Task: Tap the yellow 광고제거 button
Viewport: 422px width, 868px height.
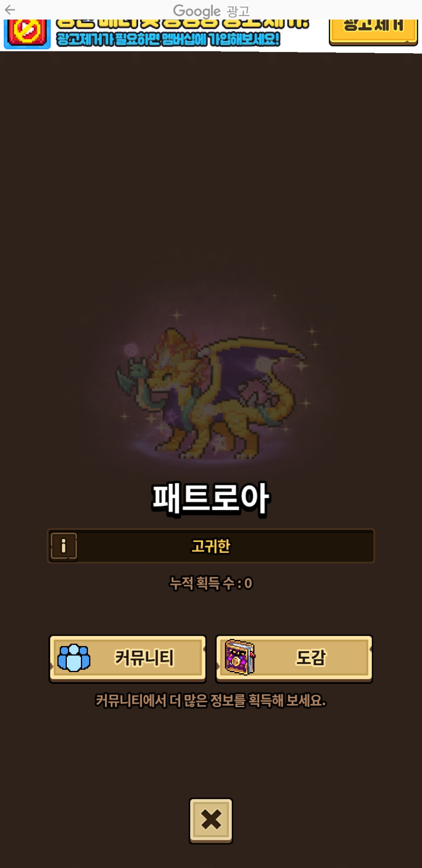Action: click(x=373, y=32)
